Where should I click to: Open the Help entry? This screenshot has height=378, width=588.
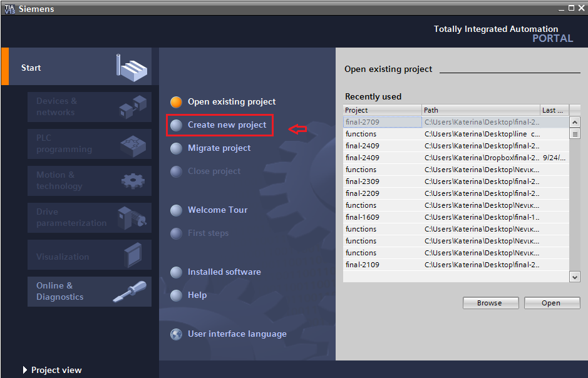tap(197, 295)
